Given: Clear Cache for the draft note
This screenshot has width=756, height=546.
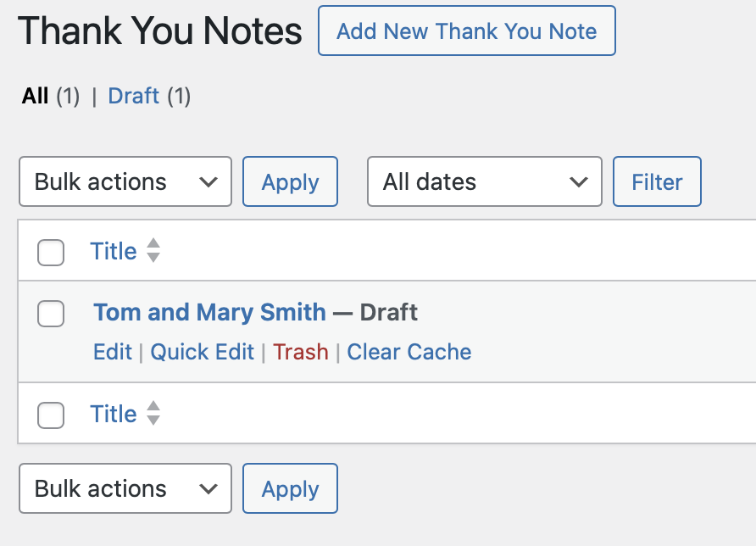Looking at the screenshot, I should (409, 352).
